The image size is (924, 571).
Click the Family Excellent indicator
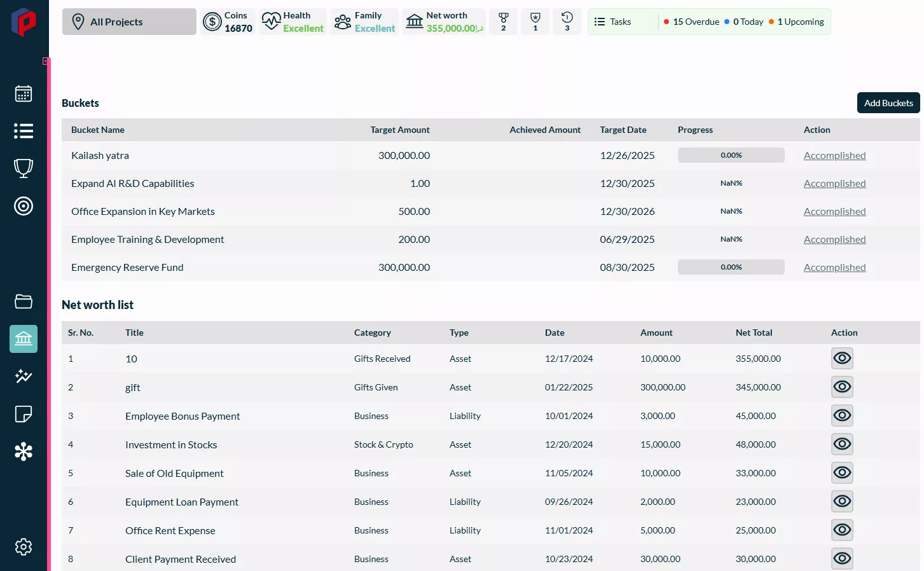click(x=364, y=22)
